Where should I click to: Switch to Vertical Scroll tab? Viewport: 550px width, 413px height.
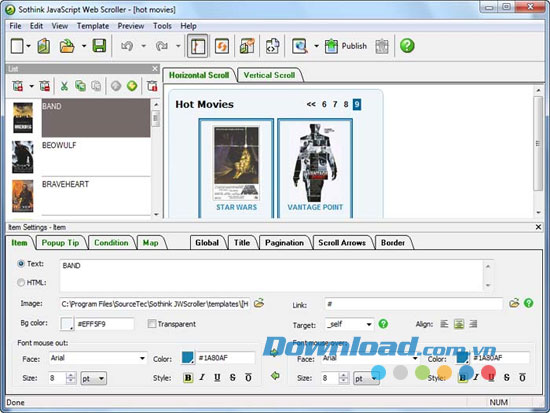click(269, 75)
